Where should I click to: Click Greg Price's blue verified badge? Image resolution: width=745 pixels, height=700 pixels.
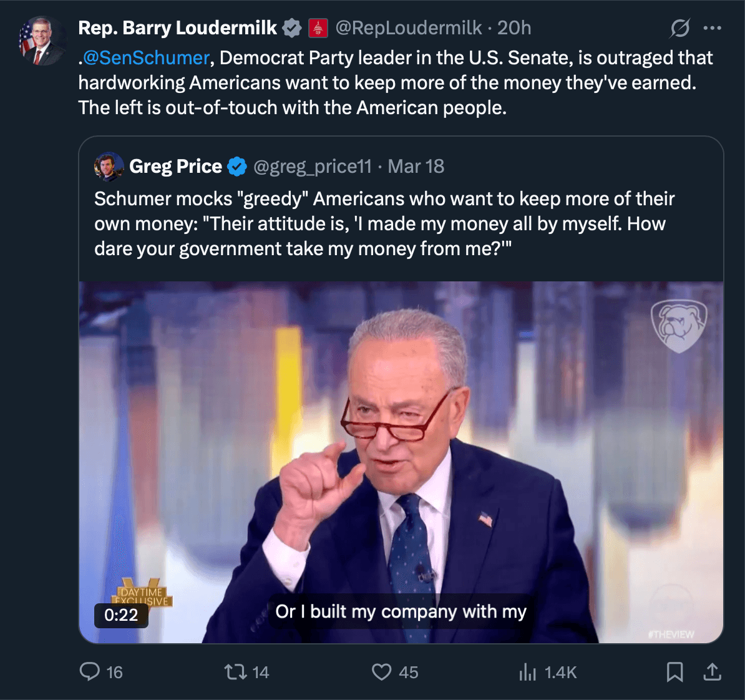237,167
